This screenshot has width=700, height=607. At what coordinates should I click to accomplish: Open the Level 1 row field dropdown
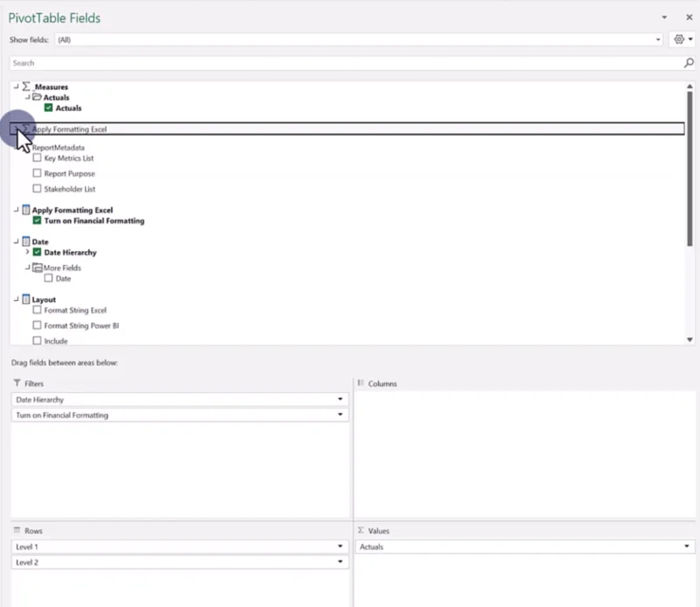click(x=340, y=547)
